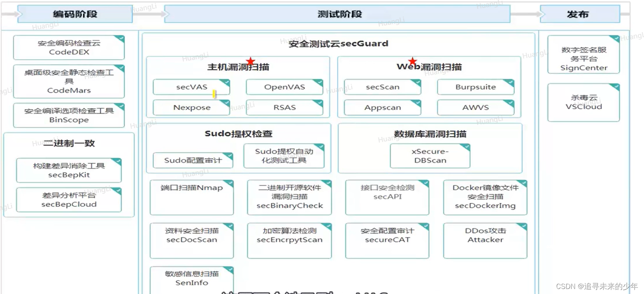The width and height of the screenshot is (644, 294).
Task: Click the teal corner marker on Burpsuite
Action: click(x=510, y=82)
